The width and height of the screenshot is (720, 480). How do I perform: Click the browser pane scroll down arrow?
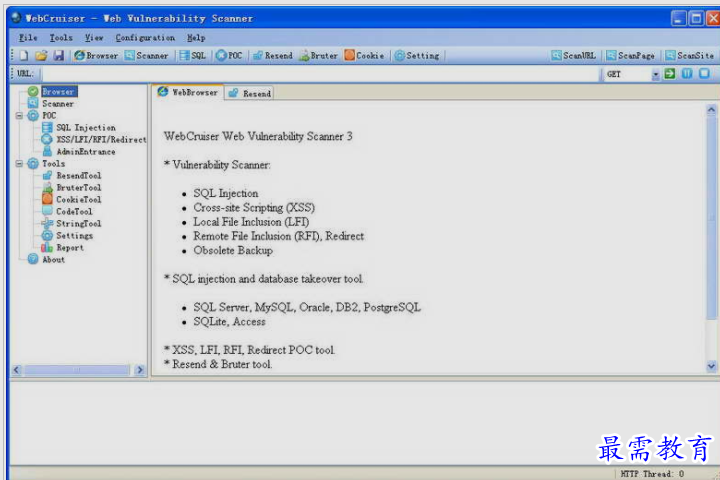point(711,366)
